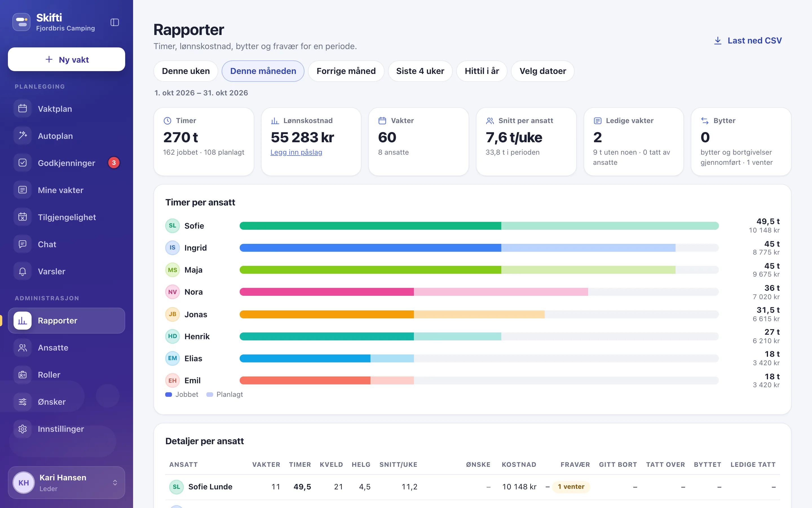812x508 pixels.
Task: Open Tilgjengelighet calendar icon
Action: [x=23, y=217]
